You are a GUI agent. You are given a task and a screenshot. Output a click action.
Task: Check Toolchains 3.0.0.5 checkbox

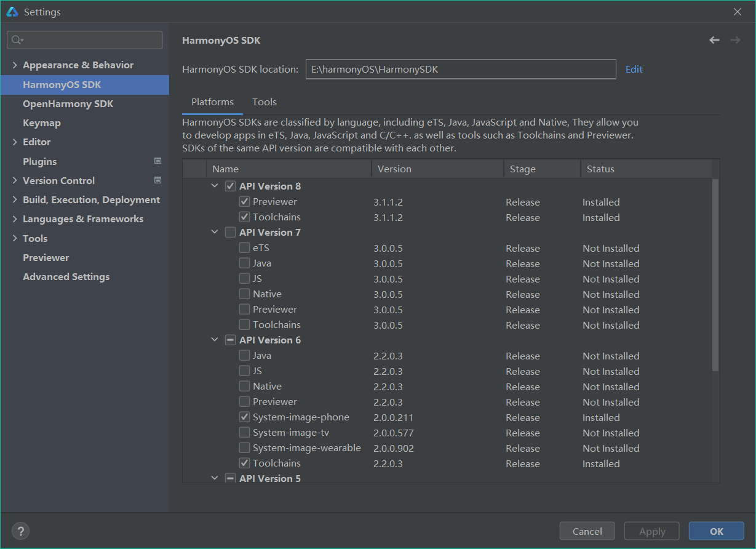click(x=244, y=324)
